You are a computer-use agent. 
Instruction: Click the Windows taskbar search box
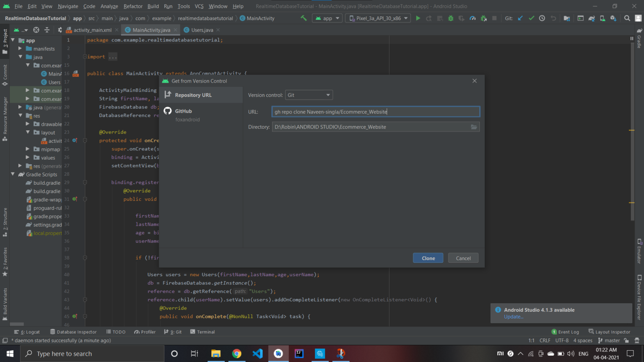pos(92,354)
